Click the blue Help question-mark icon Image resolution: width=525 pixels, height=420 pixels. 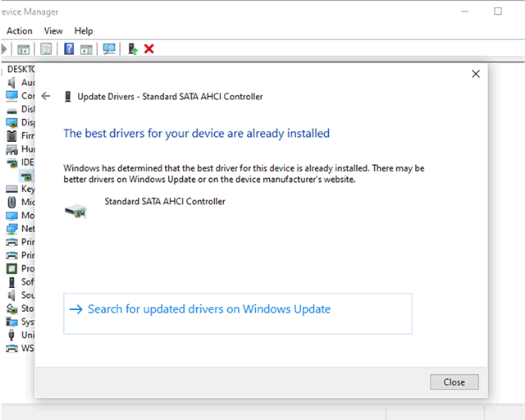[69, 49]
